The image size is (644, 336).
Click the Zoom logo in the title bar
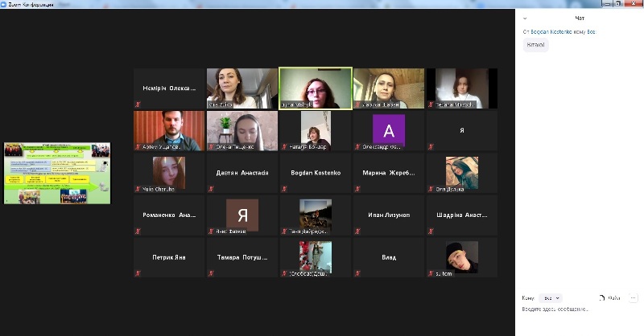(x=4, y=4)
